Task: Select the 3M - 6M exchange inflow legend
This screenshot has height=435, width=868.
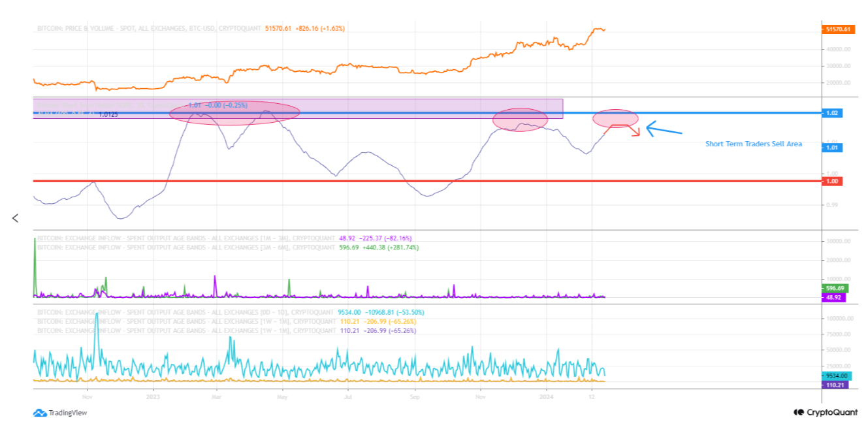Action: (186, 248)
